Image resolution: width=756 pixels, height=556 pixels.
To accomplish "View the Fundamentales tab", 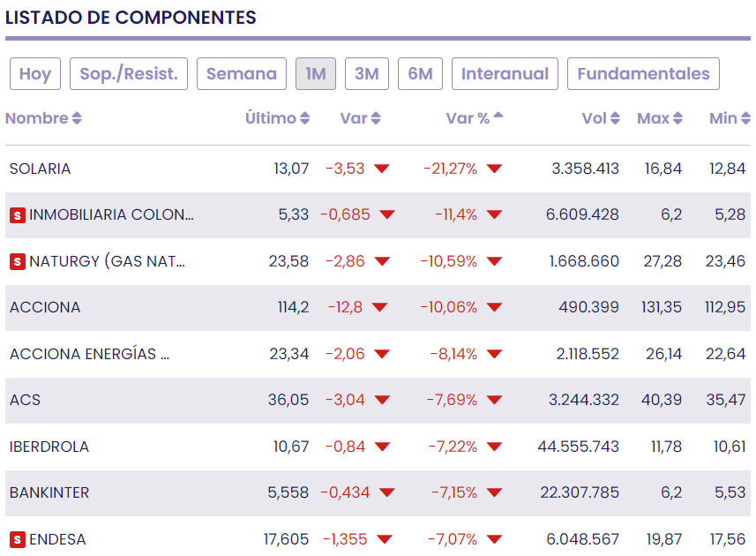I will click(x=643, y=74).
